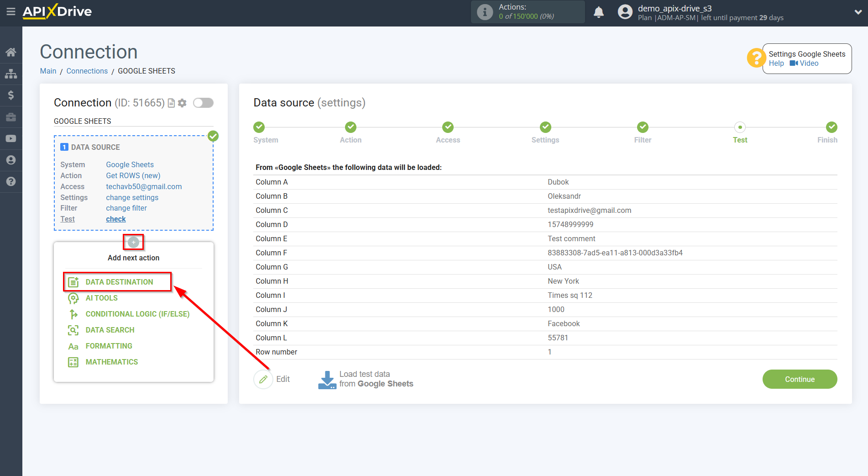Click the Continue button
The width and height of the screenshot is (868, 476).
800,379
